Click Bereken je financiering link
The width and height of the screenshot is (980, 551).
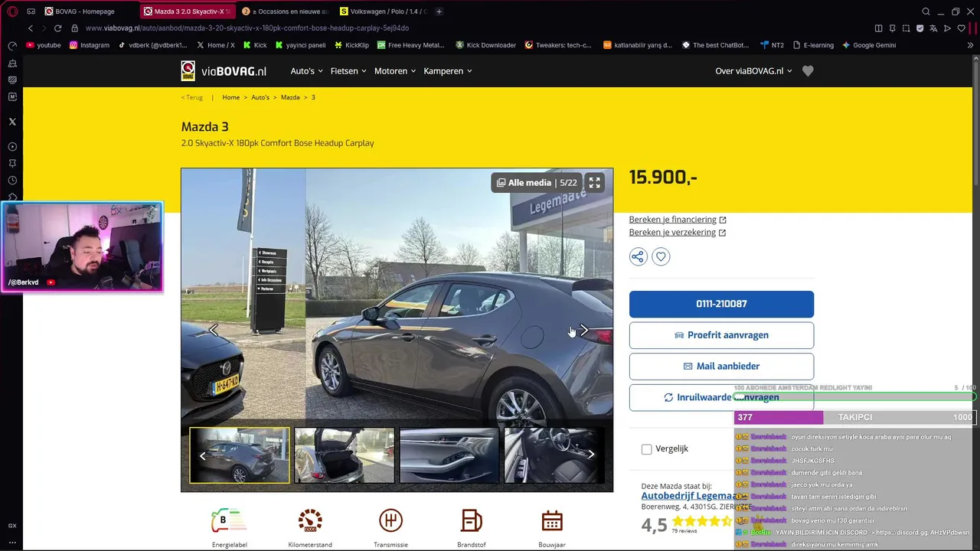678,220
